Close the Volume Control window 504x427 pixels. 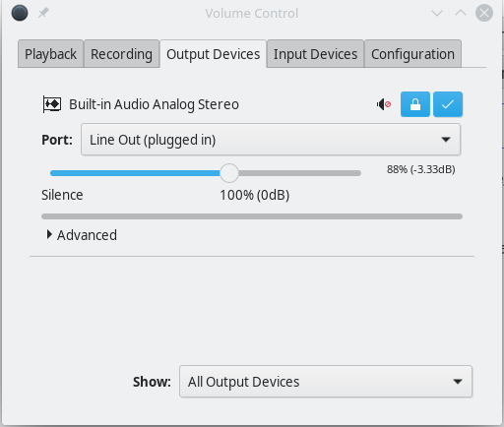[x=484, y=13]
